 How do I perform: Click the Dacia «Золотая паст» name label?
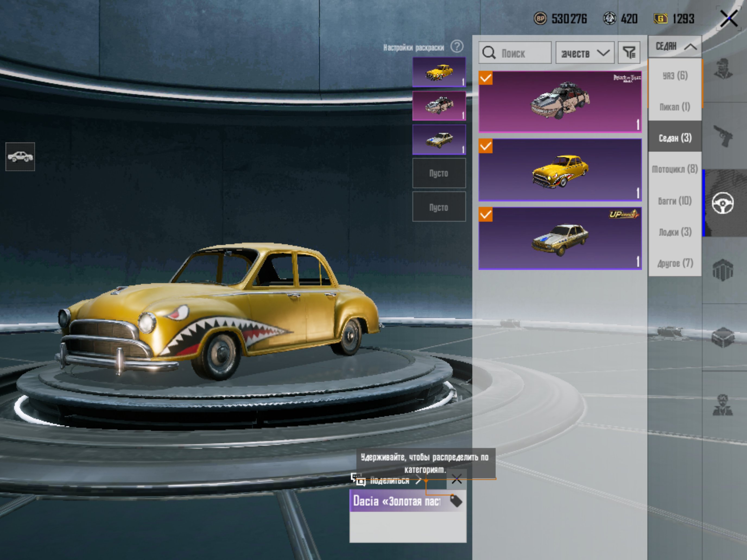point(397,501)
